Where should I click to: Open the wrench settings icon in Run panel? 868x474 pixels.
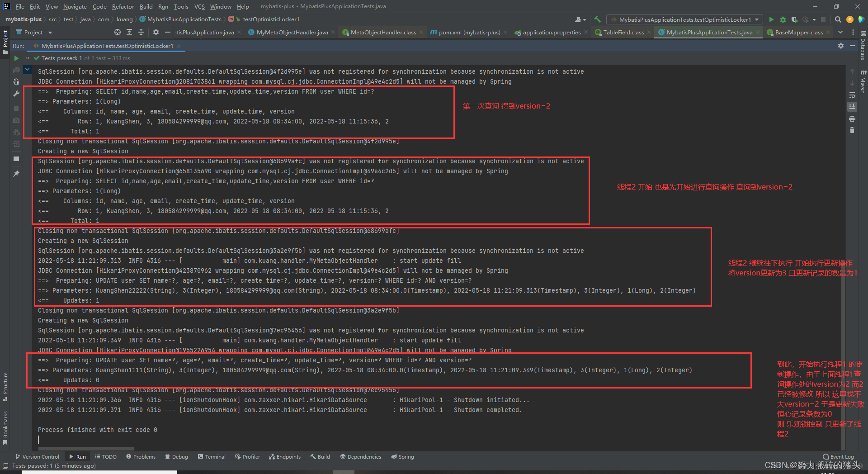pyautogui.click(x=16, y=94)
